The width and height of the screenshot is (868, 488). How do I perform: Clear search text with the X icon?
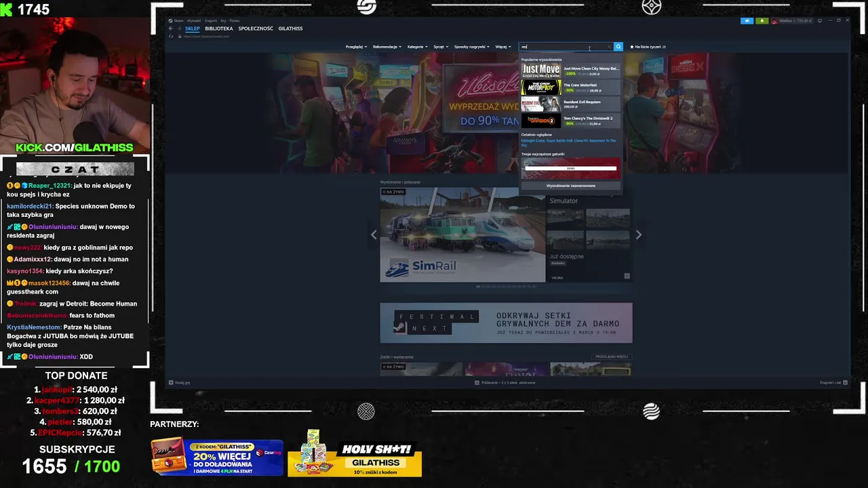point(608,47)
